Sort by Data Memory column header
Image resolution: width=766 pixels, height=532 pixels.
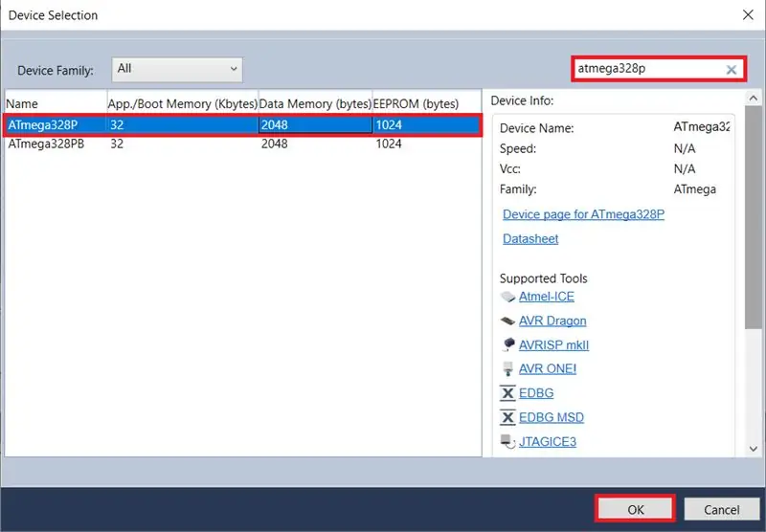click(x=316, y=103)
